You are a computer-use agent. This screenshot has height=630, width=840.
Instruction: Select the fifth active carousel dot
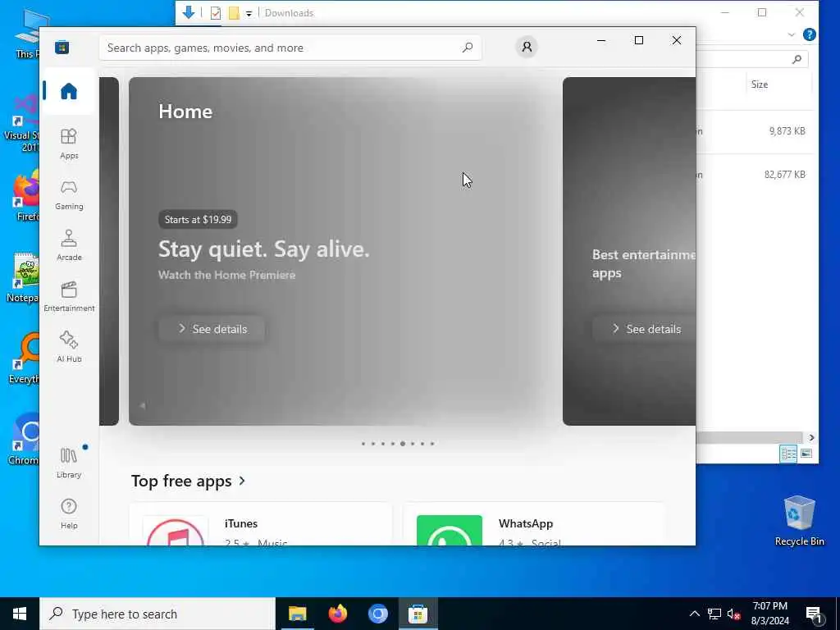[403, 444]
